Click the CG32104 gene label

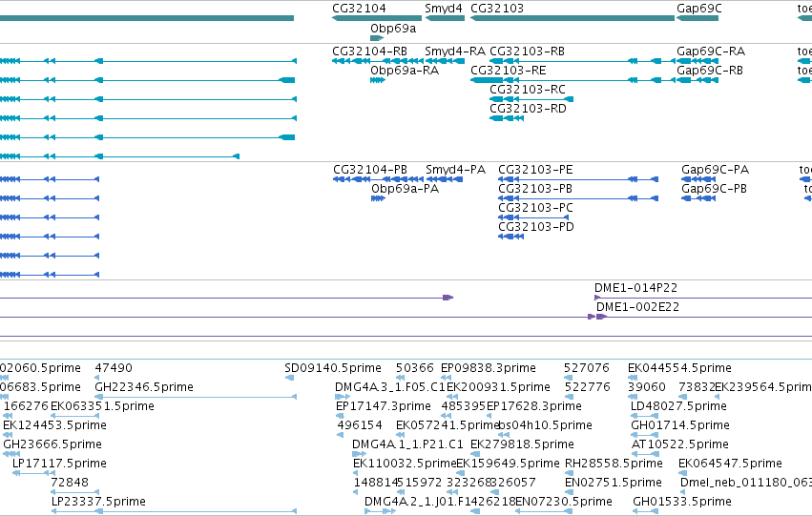tap(359, 9)
